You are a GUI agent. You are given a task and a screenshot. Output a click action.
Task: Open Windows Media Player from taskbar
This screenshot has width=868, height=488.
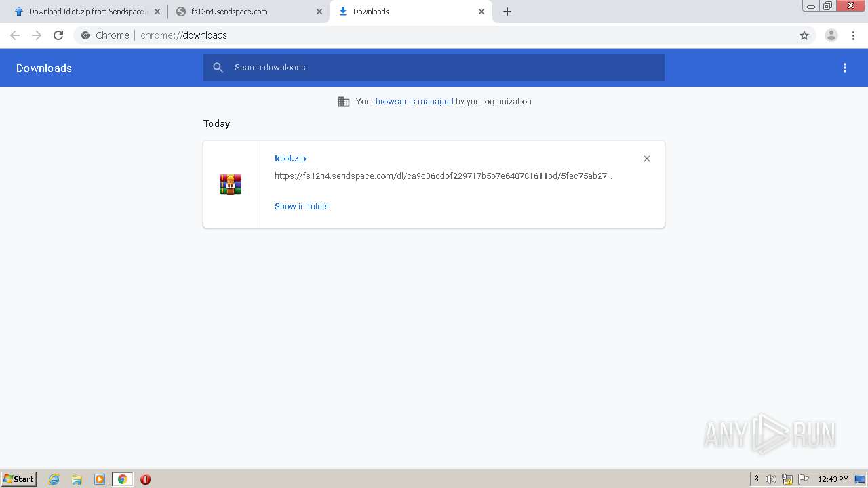coord(100,479)
